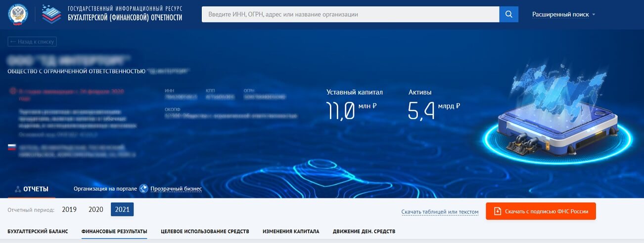Image resolution: width=644 pixels, height=243 pixels.
Task: Click the stacked layers resource logo
Action: point(51,14)
